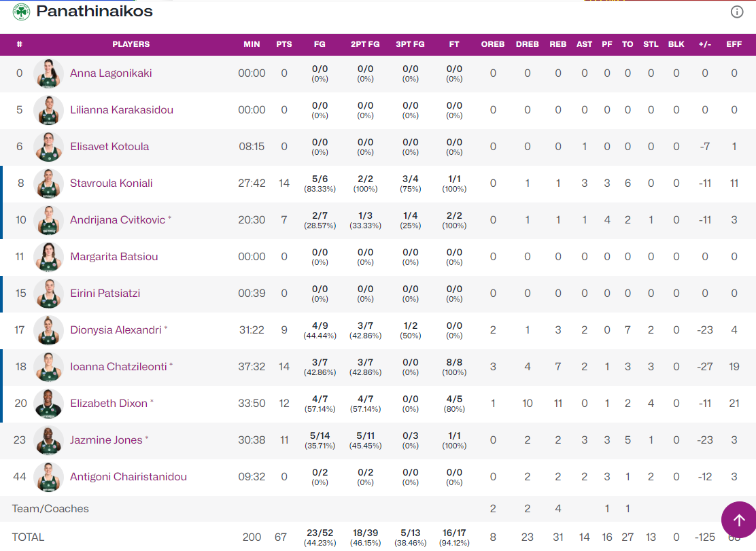Click Jazmine Jones's 5/14 field goals cell
This screenshot has height=551, width=756.
tap(320, 440)
